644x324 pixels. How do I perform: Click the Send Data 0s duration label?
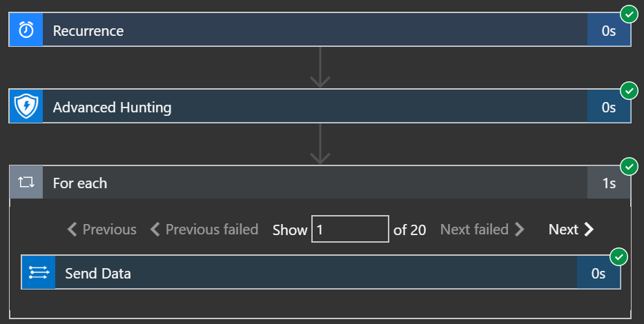pos(598,274)
